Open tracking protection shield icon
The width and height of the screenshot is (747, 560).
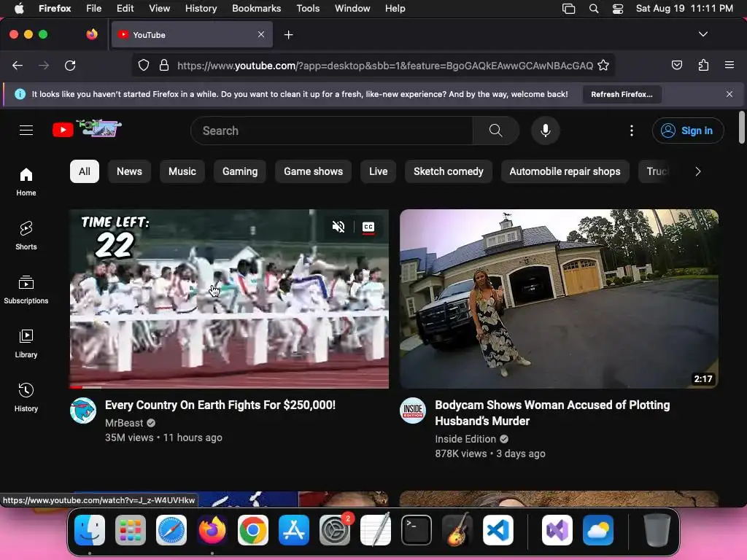(x=144, y=65)
